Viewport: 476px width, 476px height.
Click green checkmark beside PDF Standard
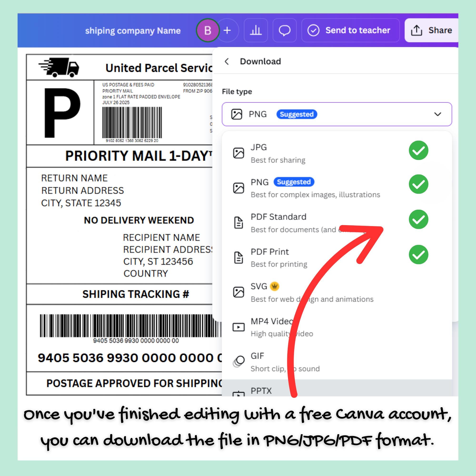[418, 219]
